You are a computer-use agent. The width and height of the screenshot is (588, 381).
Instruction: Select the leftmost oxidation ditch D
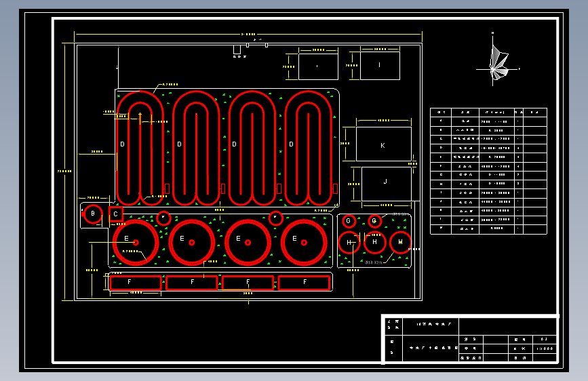(140, 148)
